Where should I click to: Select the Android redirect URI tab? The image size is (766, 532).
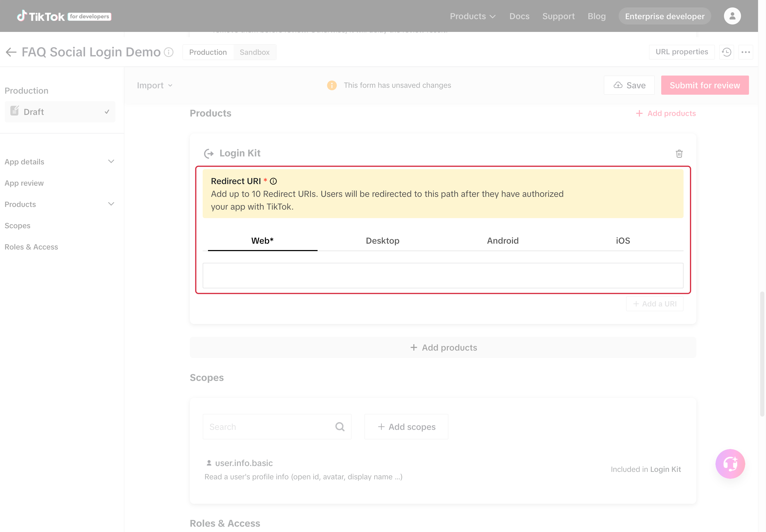click(502, 240)
